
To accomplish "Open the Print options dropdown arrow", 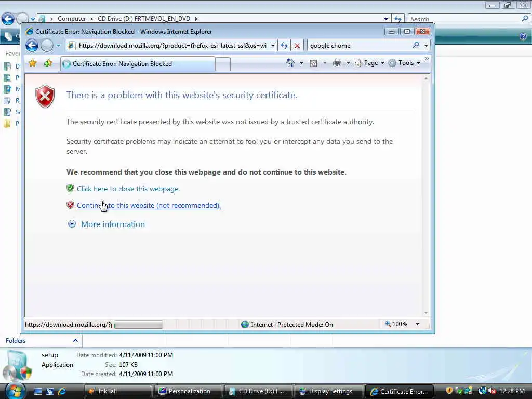I will click(x=348, y=63).
